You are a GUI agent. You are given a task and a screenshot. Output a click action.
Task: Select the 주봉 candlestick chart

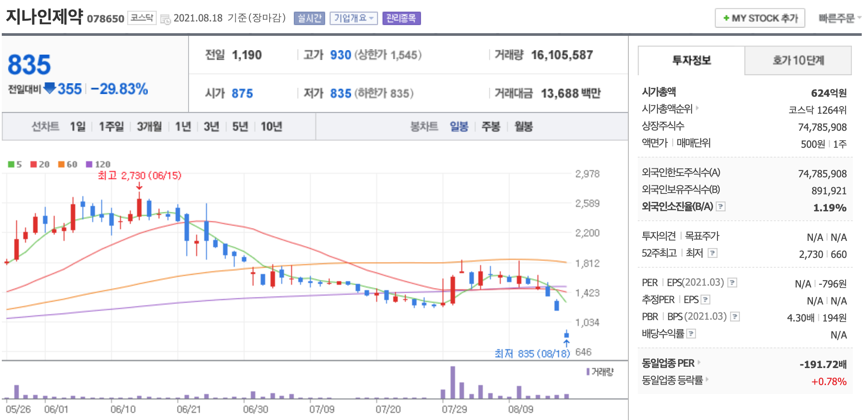coord(491,127)
